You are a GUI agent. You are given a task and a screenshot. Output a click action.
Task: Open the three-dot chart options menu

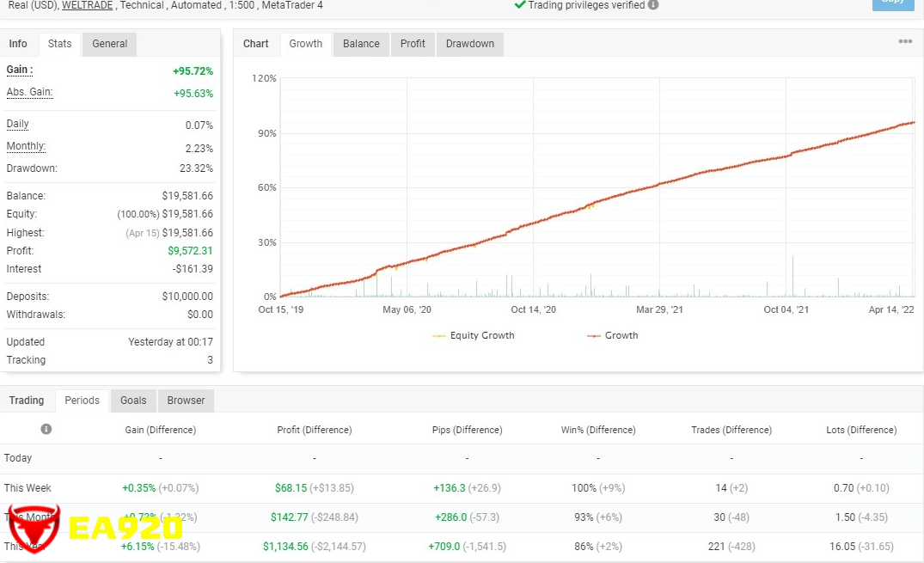pyautogui.click(x=905, y=42)
